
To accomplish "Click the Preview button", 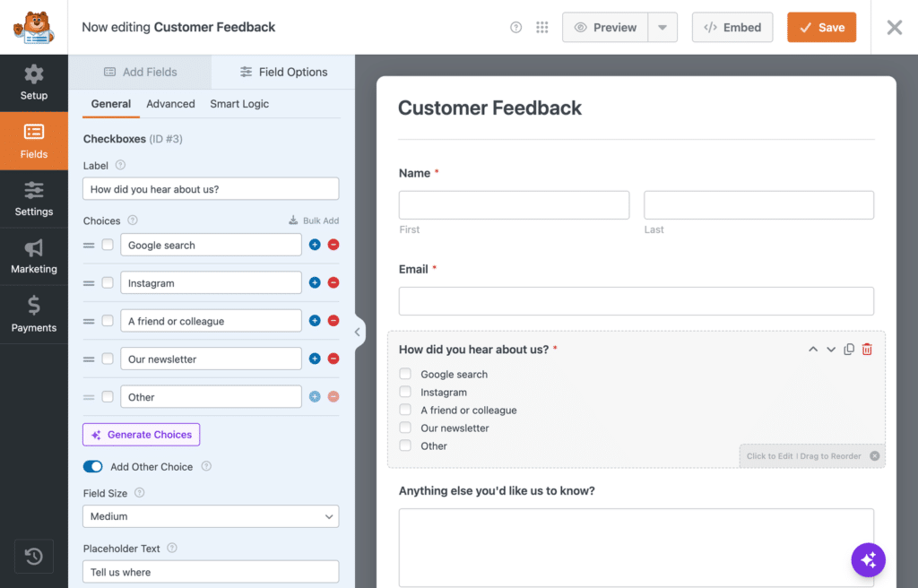I will point(605,28).
